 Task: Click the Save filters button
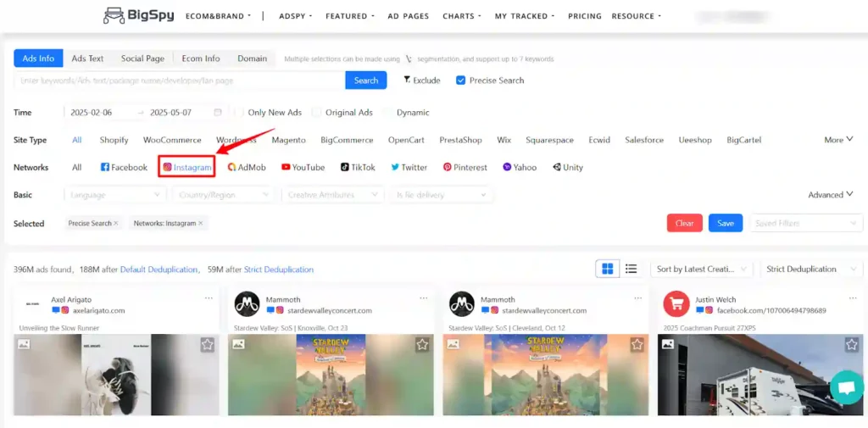coord(726,223)
